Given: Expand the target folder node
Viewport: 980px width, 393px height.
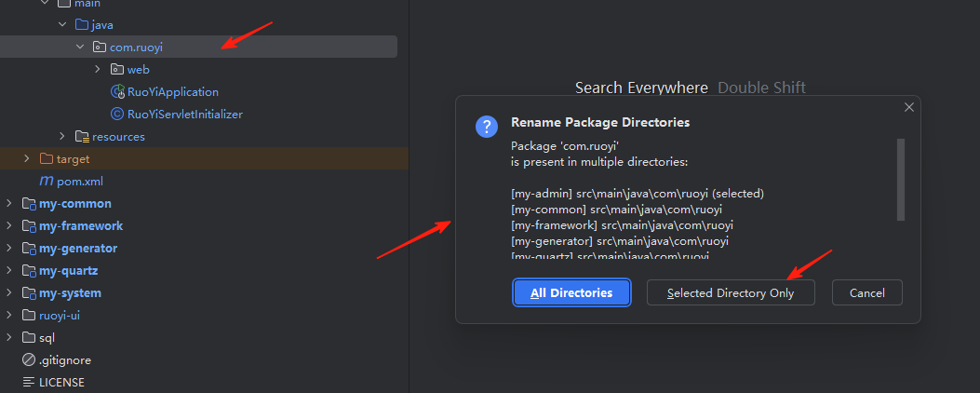Looking at the screenshot, I should click(27, 159).
